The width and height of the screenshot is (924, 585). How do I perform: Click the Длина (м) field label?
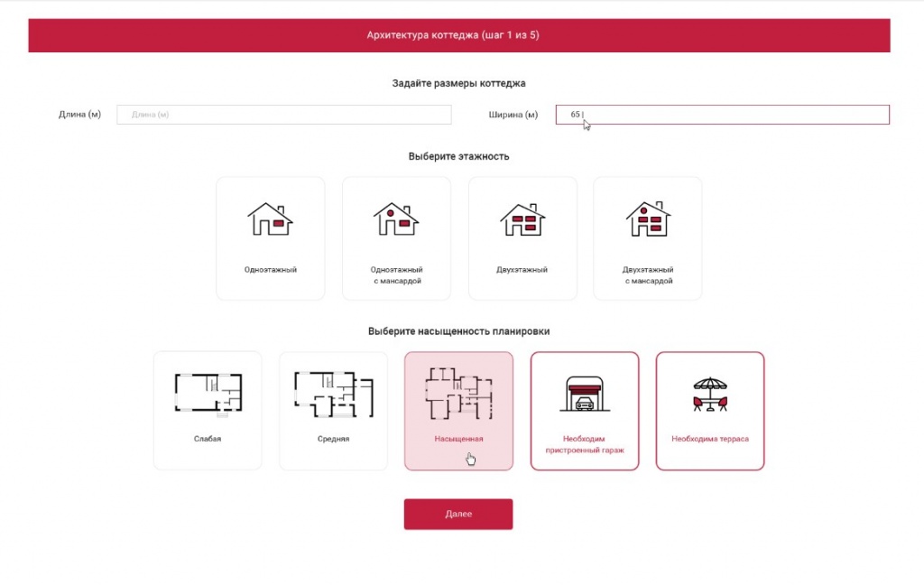pos(79,115)
